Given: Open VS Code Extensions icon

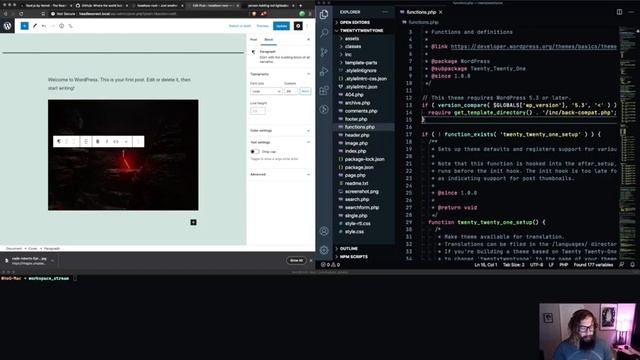Looking at the screenshot, I should [324, 90].
